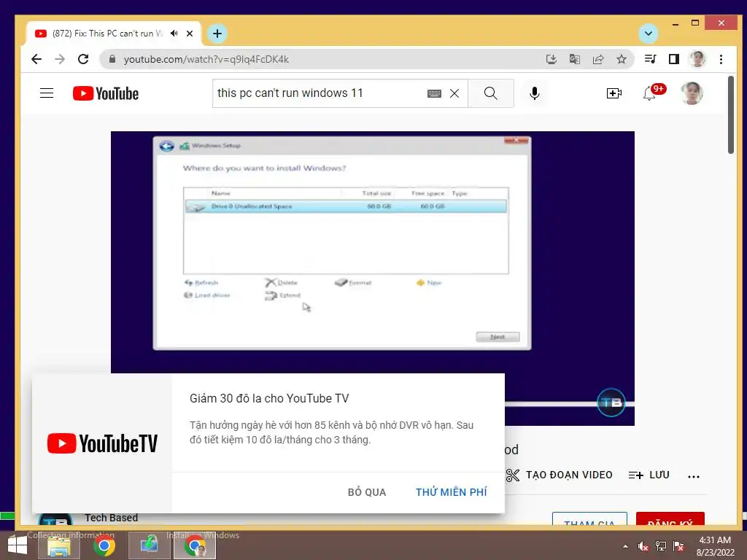Click the TB channel watermark in video
The height and width of the screenshot is (560, 747).
611,402
